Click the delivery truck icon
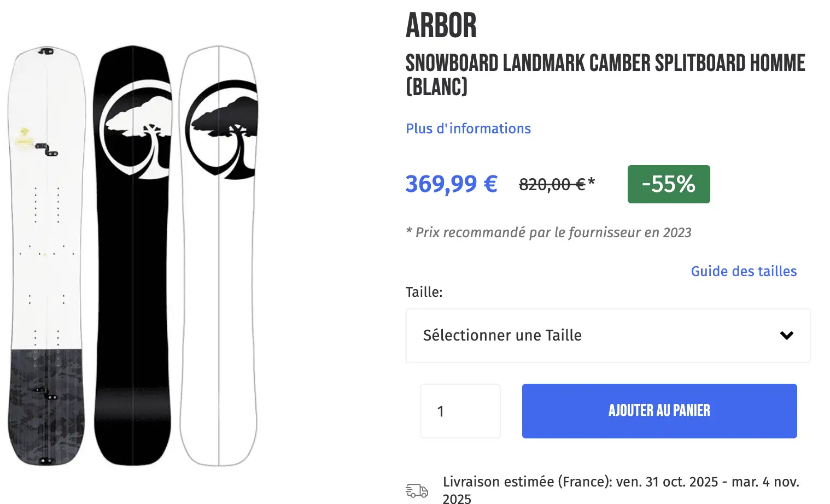Screen dimensions: 830x504 click(x=417, y=490)
